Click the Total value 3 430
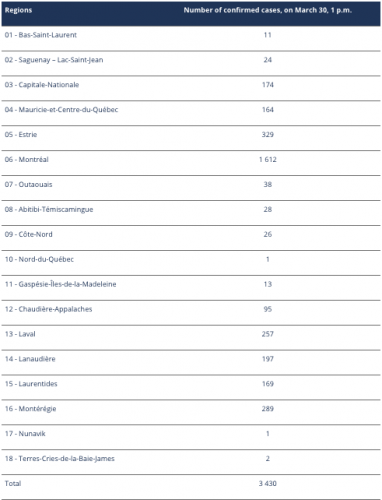The width and height of the screenshot is (382, 500). [x=268, y=484]
